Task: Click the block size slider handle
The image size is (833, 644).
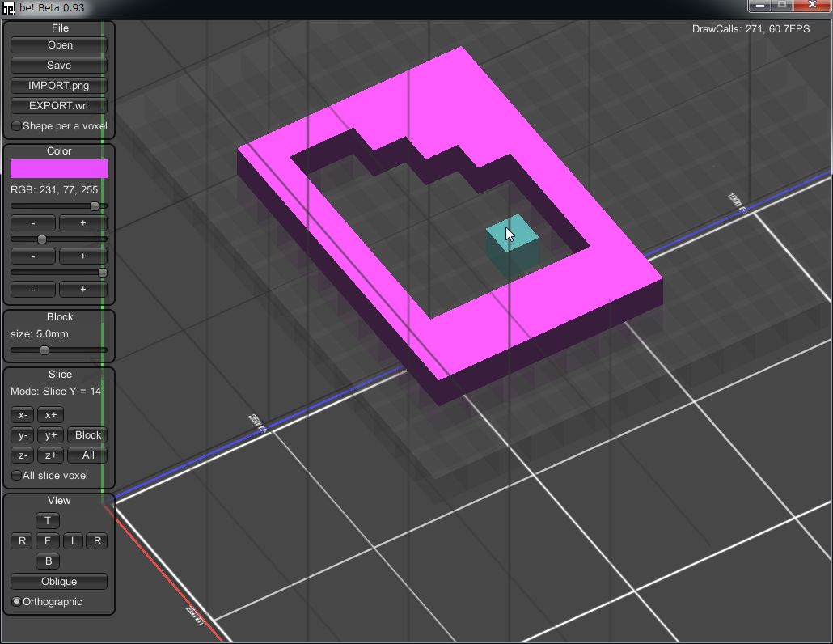Action: (44, 350)
